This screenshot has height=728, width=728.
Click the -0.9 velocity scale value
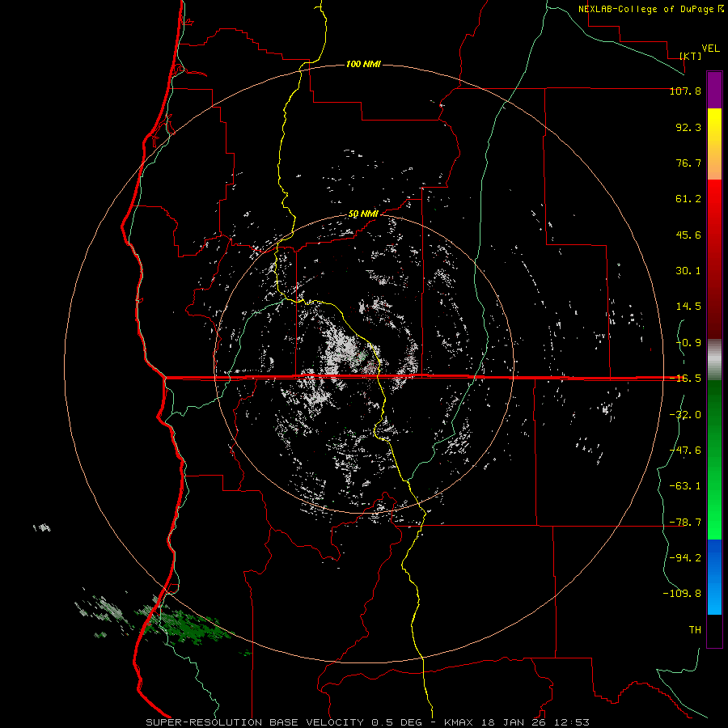point(688,343)
